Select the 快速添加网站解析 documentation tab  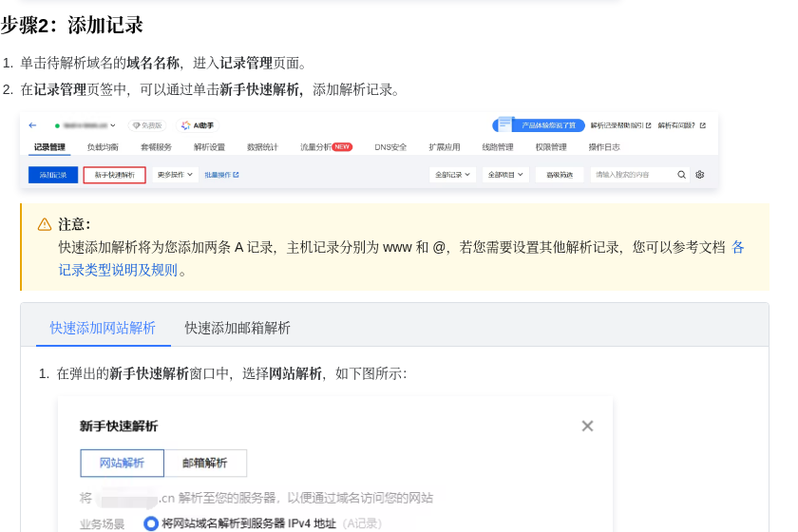[103, 328]
